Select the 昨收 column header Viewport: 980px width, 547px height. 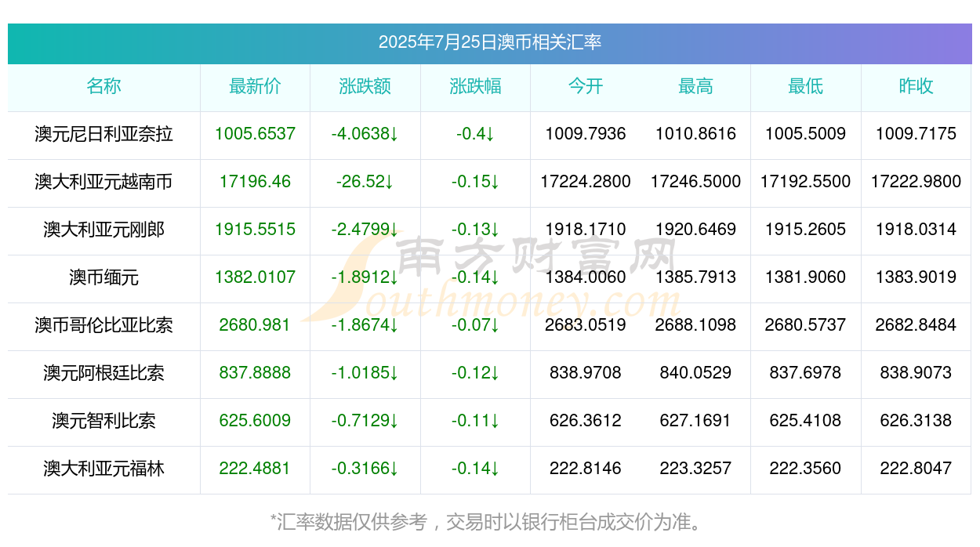pyautogui.click(x=916, y=86)
